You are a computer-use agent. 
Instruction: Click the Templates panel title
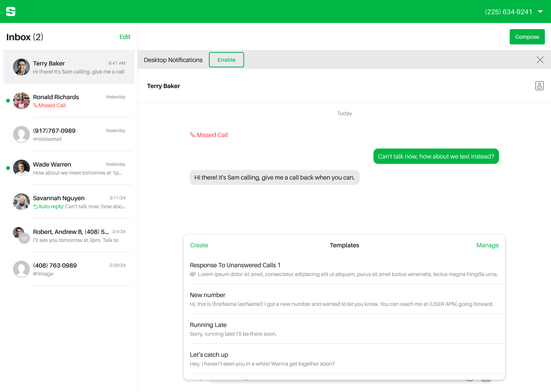pos(344,245)
